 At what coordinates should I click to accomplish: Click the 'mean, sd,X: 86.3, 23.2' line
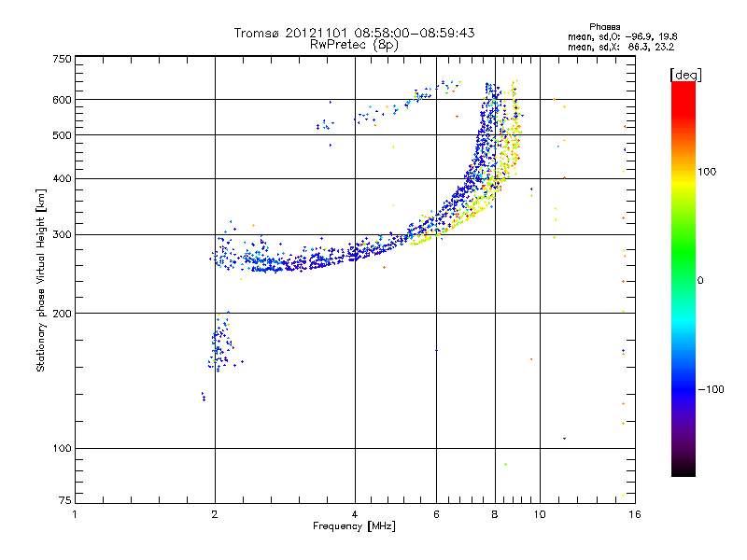coord(621,47)
